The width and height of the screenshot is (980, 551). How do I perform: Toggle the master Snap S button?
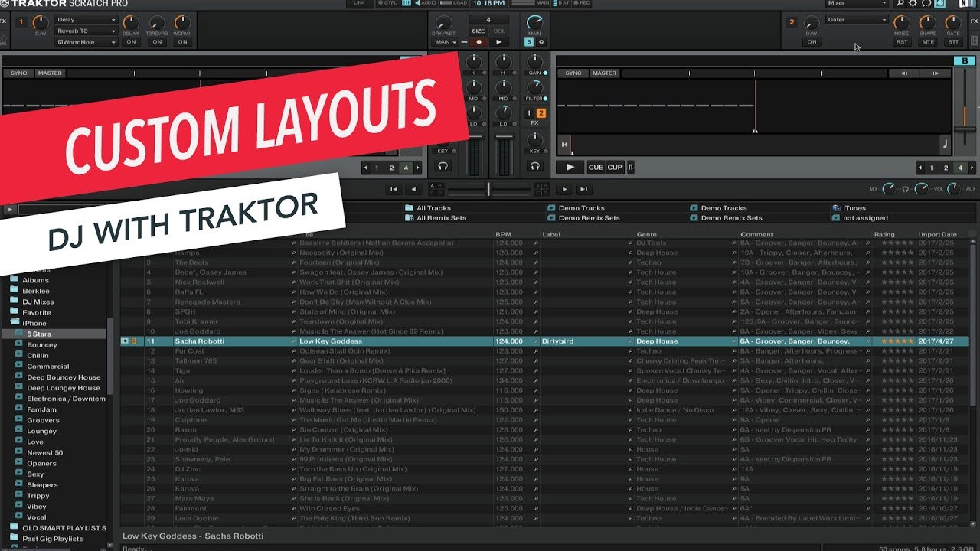tap(529, 42)
